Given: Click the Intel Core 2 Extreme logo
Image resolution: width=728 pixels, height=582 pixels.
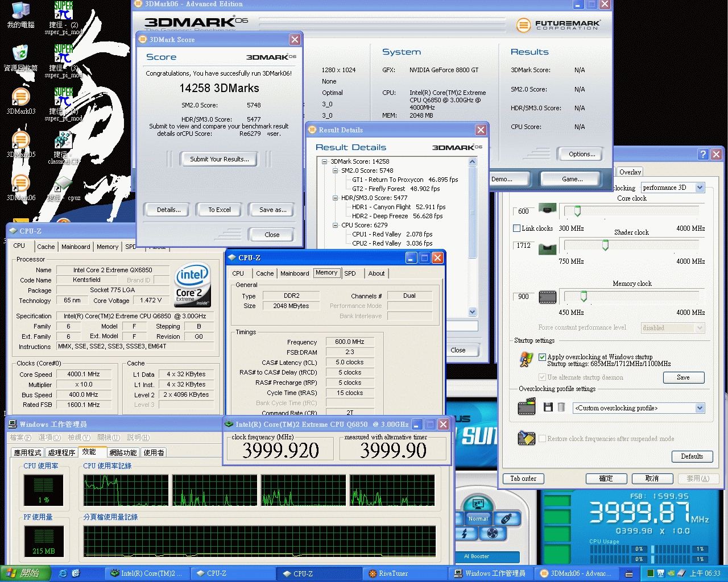Looking at the screenshot, I should tap(192, 284).
